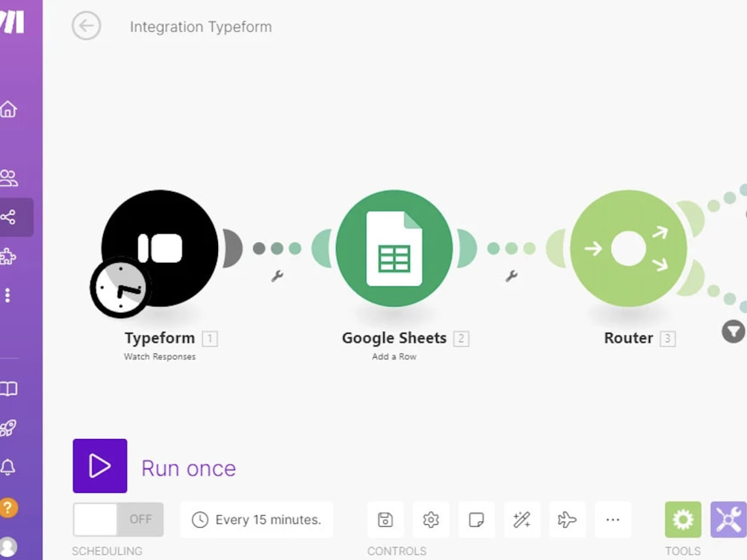The width and height of the screenshot is (747, 560).
Task: Toggle scheduling switch from OFF
Action: point(118,519)
